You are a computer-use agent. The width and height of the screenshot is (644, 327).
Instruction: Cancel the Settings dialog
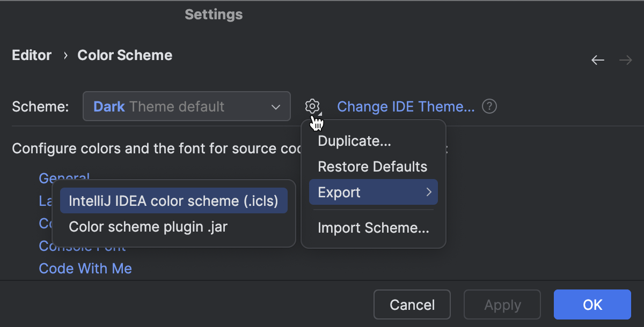click(412, 304)
